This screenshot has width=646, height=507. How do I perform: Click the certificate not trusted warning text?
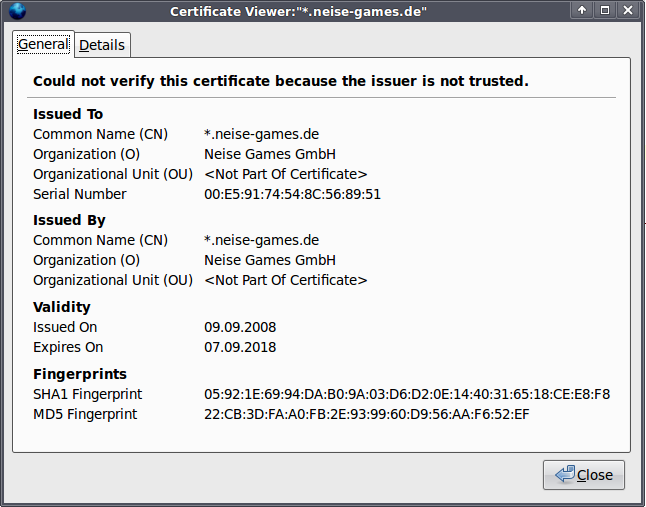(x=281, y=81)
